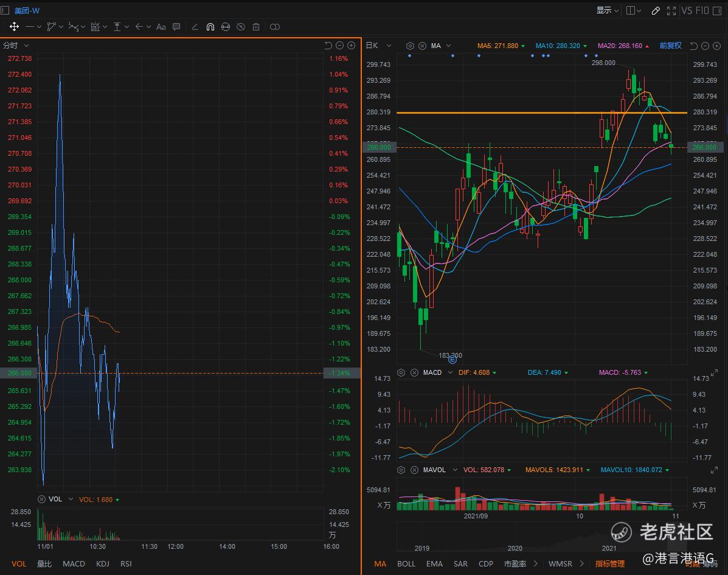
Task: Toggle hide drawings icon
Action: pos(241,27)
